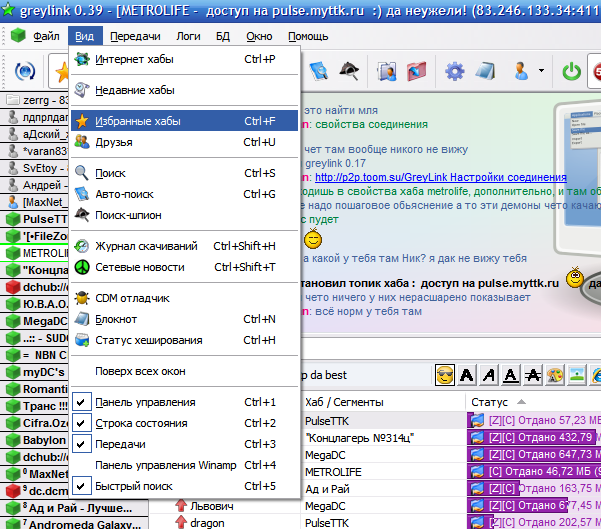Uncheck Быстрый поиск option
The height and width of the screenshot is (529, 601).
pos(184,486)
